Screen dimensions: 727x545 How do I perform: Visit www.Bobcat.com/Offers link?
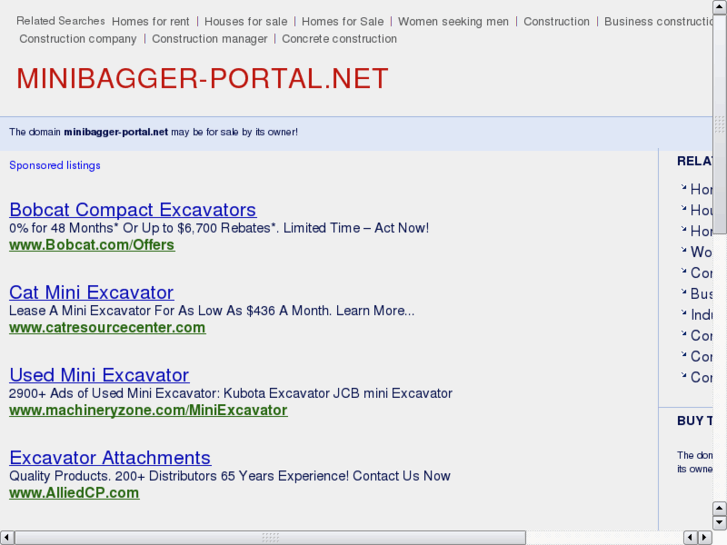click(92, 245)
